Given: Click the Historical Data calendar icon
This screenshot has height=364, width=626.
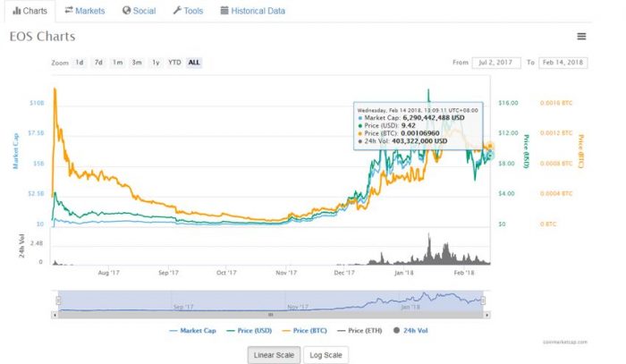Looking at the screenshot, I should point(224,11).
